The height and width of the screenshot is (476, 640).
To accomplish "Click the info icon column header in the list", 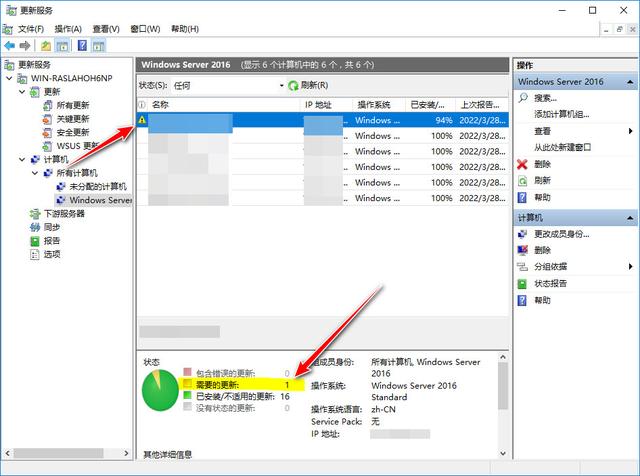I will [142, 105].
